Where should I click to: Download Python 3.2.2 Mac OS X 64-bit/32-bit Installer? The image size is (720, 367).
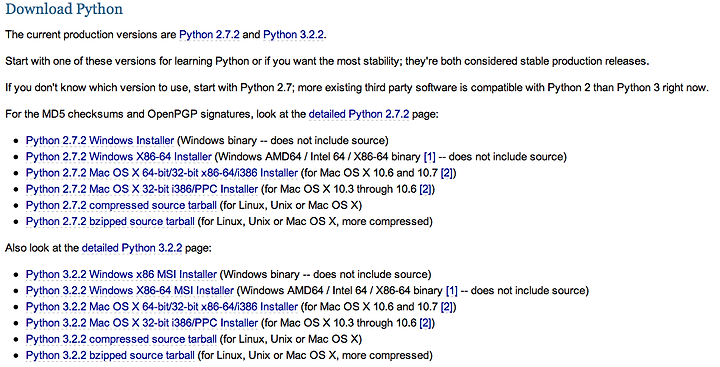pyautogui.click(x=162, y=306)
